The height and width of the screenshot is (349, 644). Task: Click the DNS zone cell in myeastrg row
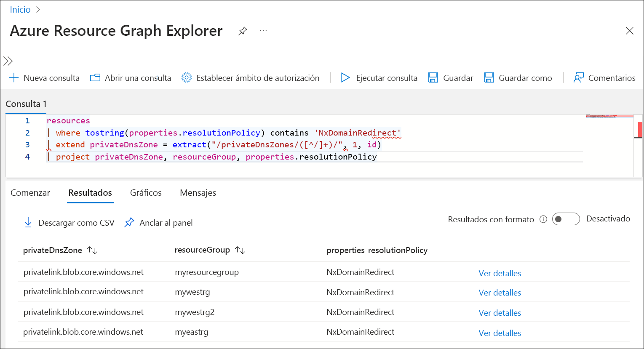pos(83,332)
